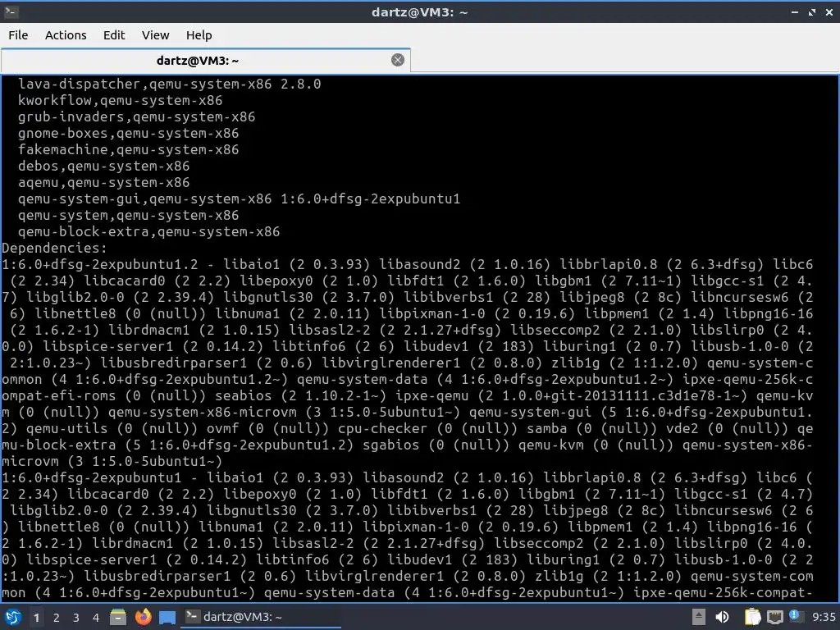Close the dartz@VM3 tab
840x630 pixels.
(x=398, y=60)
